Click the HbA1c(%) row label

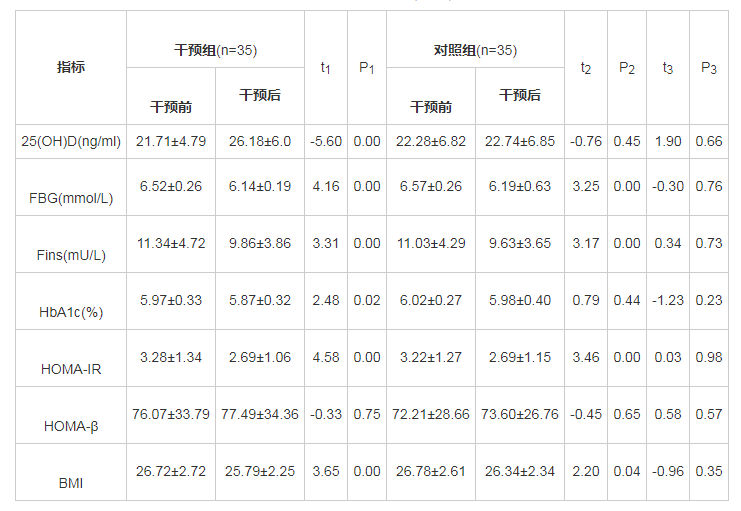pyautogui.click(x=71, y=312)
